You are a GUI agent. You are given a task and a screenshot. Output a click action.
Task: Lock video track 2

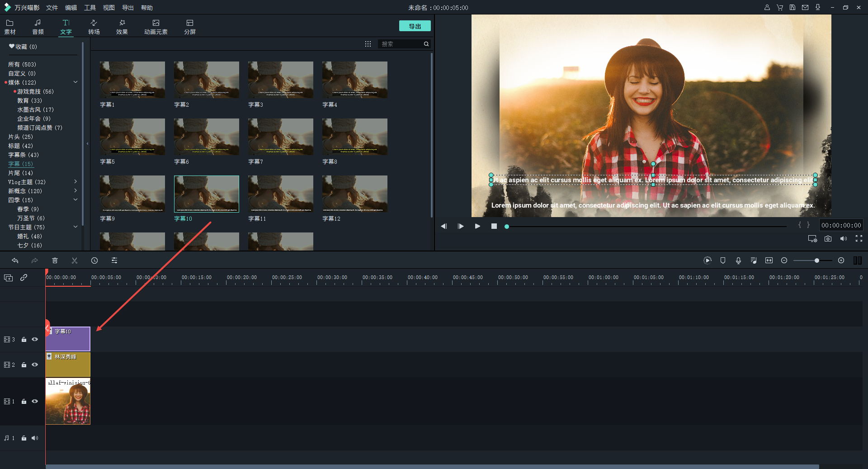pyautogui.click(x=24, y=365)
